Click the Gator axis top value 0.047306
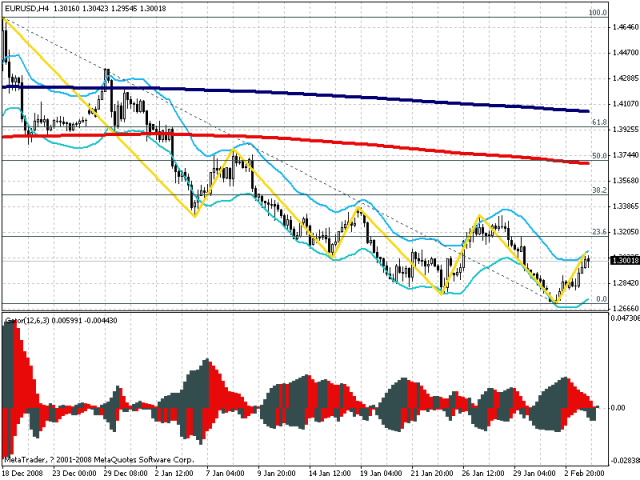Viewport: 640px width, 480px height. [625, 318]
